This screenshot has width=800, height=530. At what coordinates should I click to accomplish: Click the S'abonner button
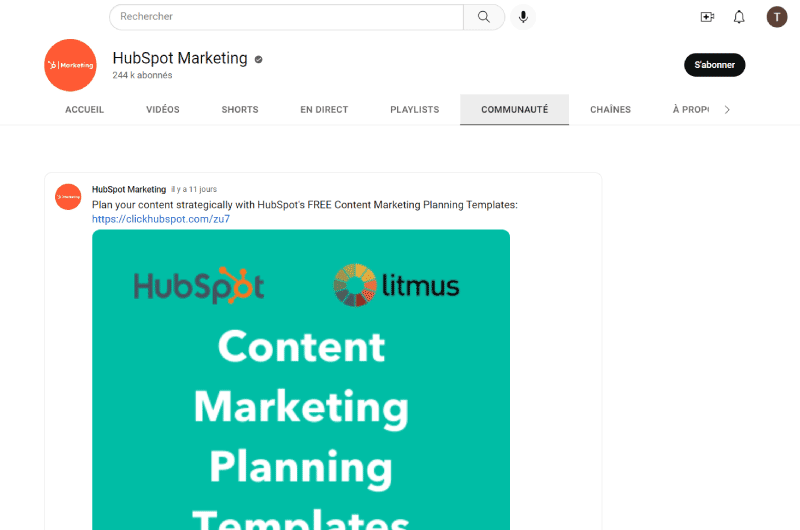(x=714, y=65)
